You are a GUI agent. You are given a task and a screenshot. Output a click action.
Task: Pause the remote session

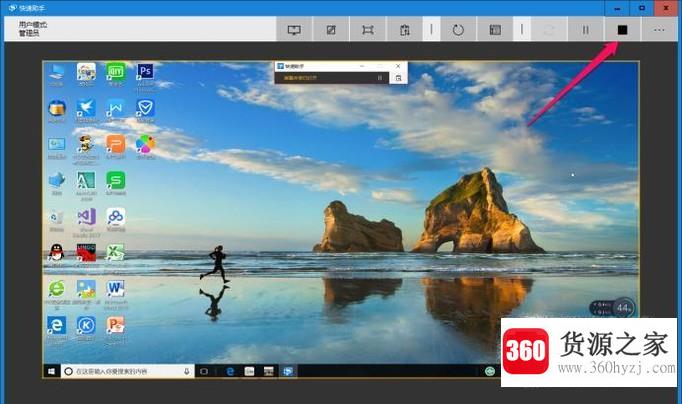click(585, 30)
